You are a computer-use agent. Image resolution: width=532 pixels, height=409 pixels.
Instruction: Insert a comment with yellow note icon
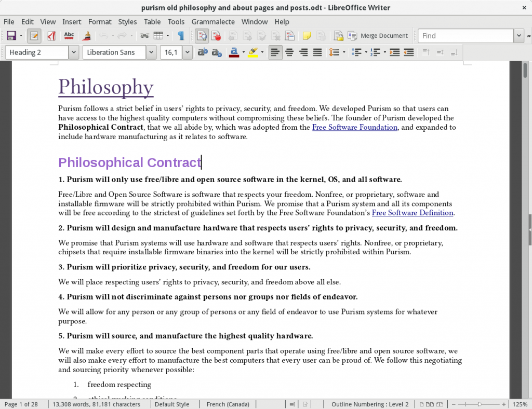click(307, 36)
